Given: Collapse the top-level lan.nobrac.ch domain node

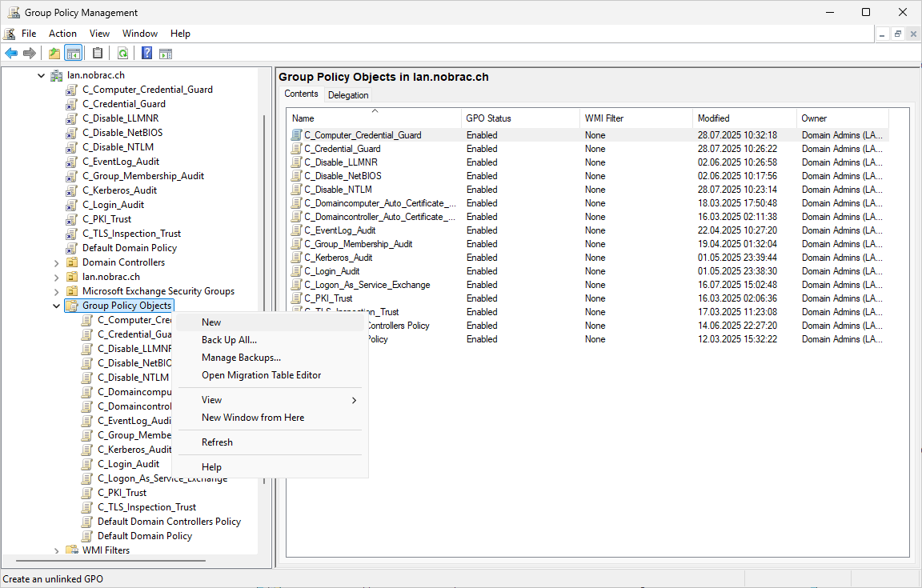Looking at the screenshot, I should [41, 75].
